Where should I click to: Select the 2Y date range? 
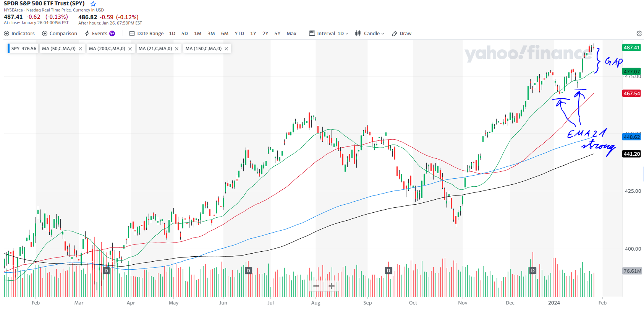tap(265, 34)
